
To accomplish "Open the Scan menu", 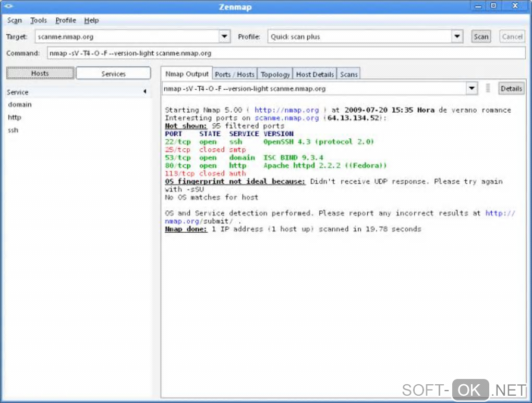I will [15, 20].
